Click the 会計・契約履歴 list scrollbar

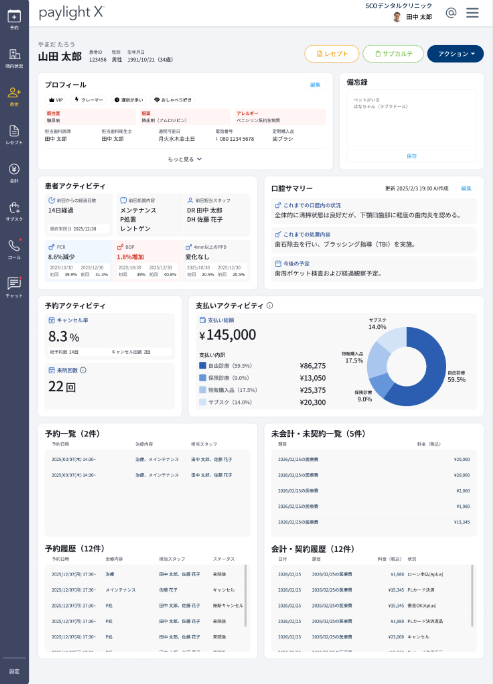472,596
